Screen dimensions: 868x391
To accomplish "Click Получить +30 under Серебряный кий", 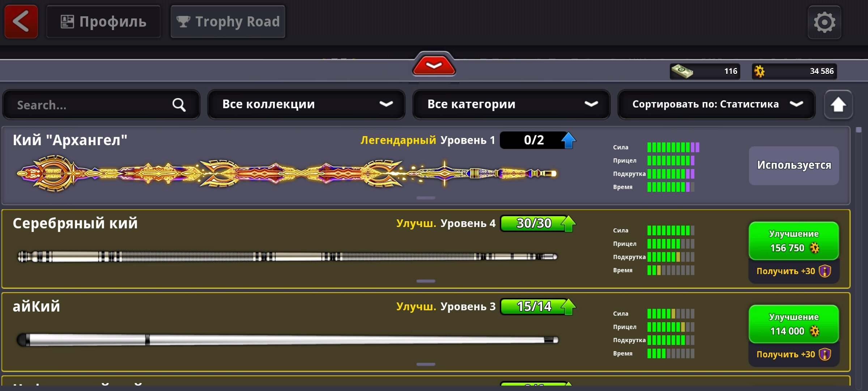I will point(793,271).
